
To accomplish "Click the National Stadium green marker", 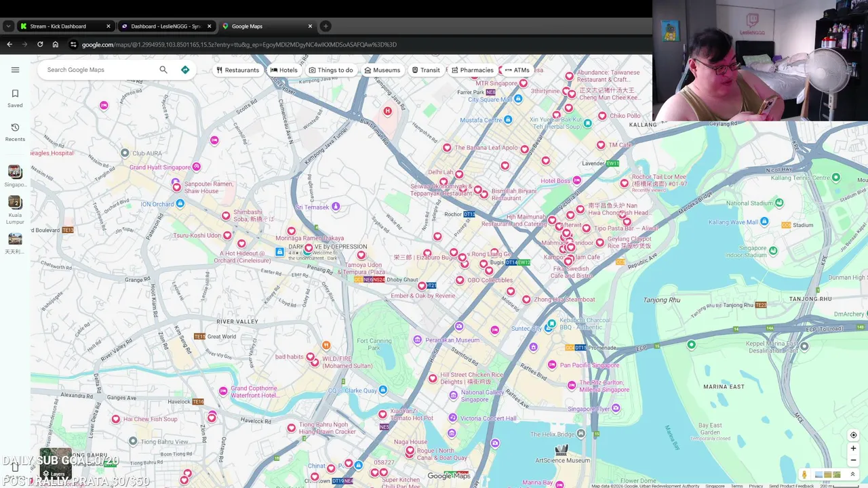I will click(779, 202).
